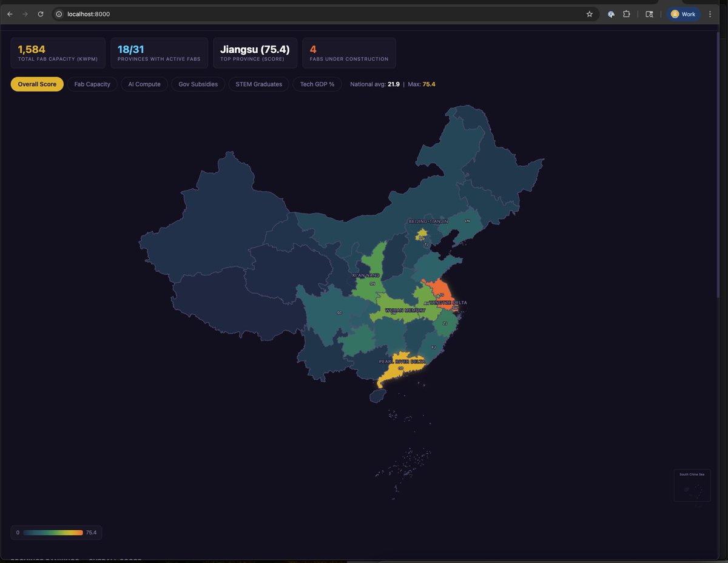Switch to the Tech GDP % tab
728x563 pixels.
317,84
